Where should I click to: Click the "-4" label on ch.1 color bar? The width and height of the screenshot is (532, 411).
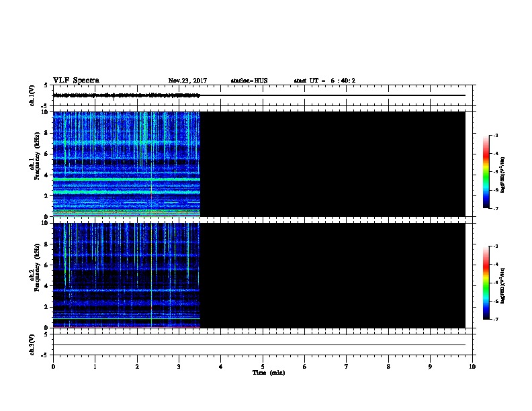[x=496, y=154]
